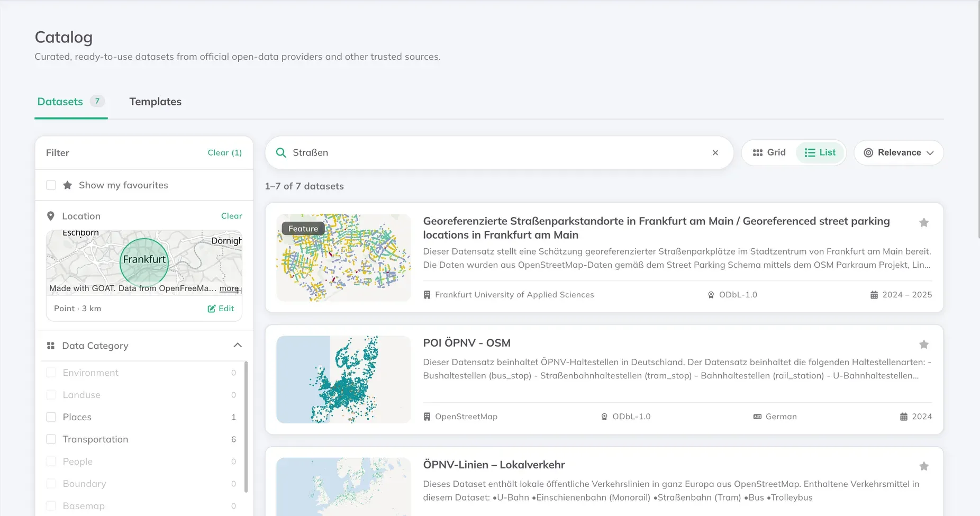Clear the Straßen search text

click(x=715, y=153)
